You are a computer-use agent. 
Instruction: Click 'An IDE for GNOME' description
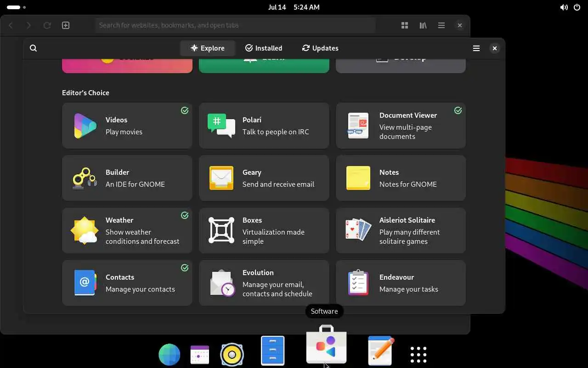(135, 184)
